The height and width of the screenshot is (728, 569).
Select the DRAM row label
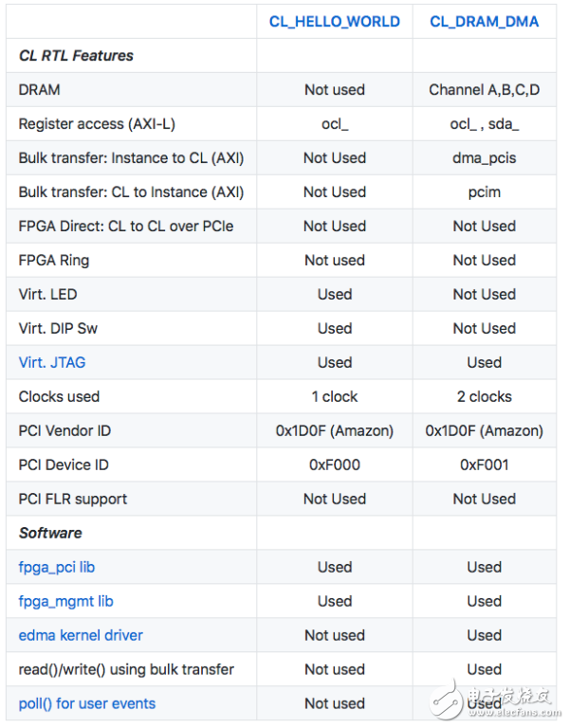pyautogui.click(x=39, y=90)
